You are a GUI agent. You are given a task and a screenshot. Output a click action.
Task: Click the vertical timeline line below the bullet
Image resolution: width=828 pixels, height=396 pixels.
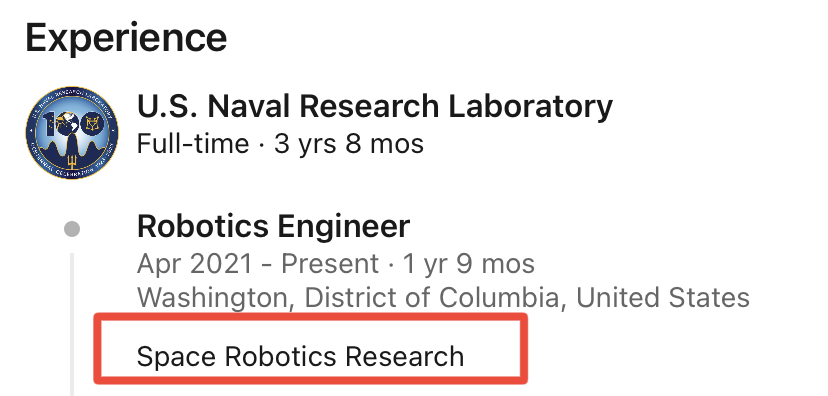pyautogui.click(x=72, y=324)
